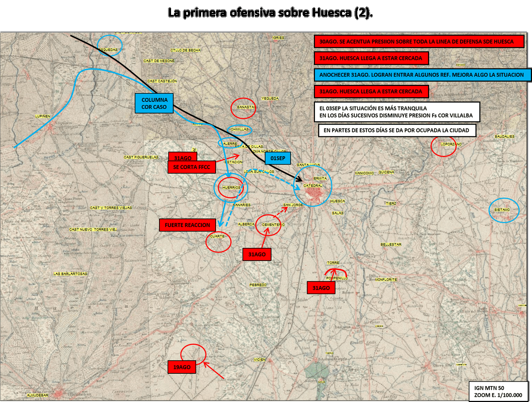Screen dimensions: 532x402
Task: Select the "31AGO" label pointing to Cementerio
Action: 257,254
